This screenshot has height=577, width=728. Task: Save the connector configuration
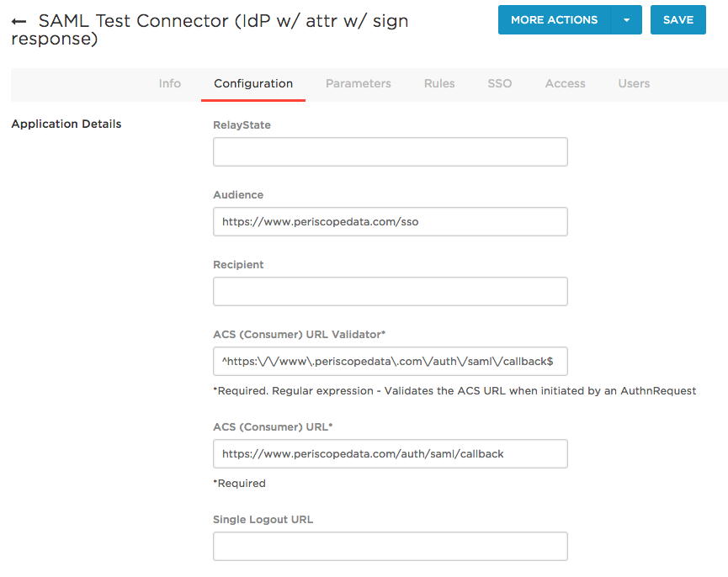click(678, 20)
